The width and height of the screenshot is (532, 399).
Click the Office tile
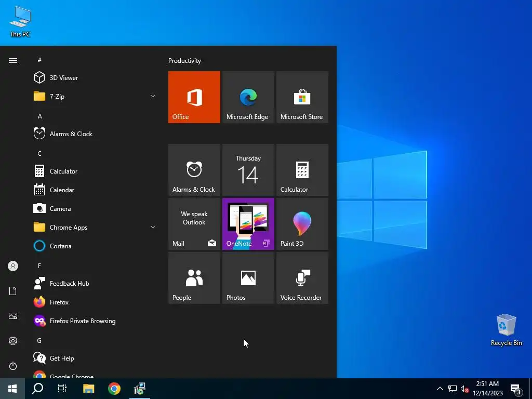click(x=194, y=97)
